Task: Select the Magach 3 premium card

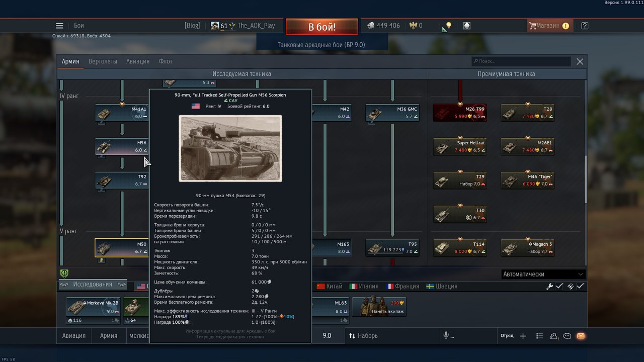Action: (528, 247)
